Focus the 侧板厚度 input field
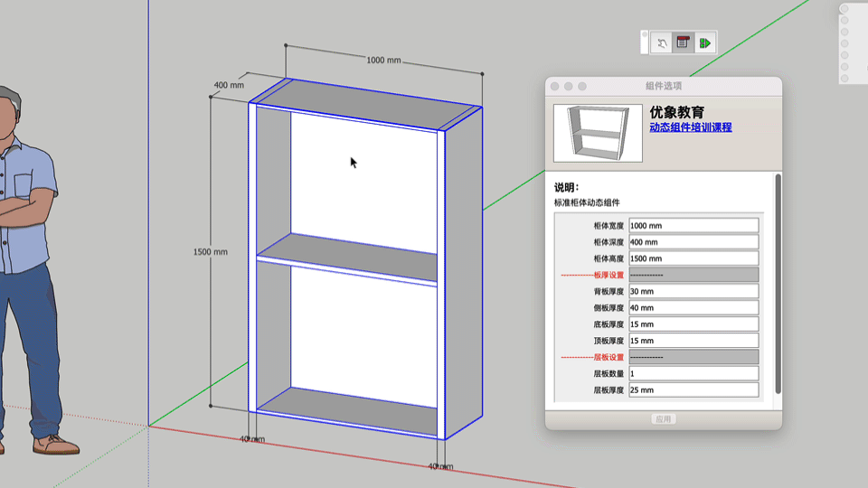The width and height of the screenshot is (868, 488). coord(693,308)
